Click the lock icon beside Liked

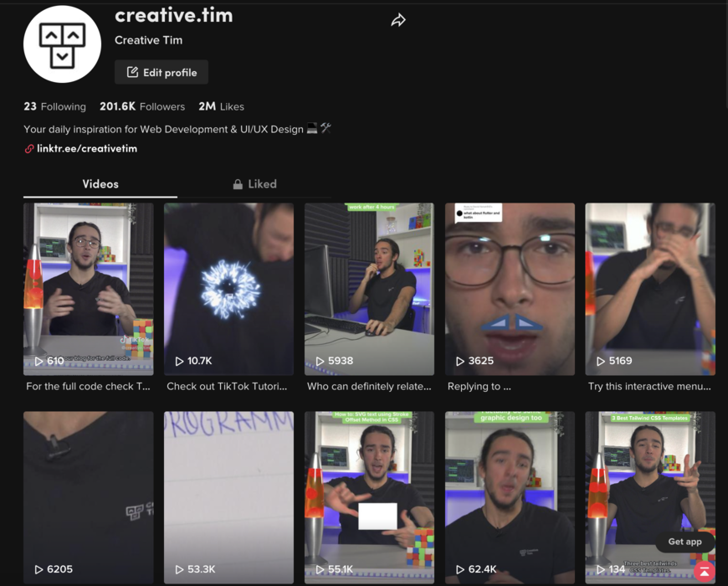pyautogui.click(x=238, y=184)
